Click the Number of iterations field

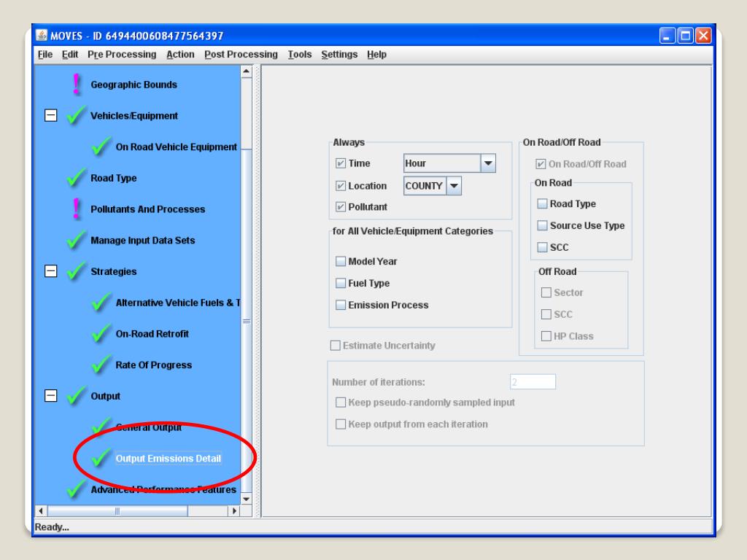tap(533, 381)
